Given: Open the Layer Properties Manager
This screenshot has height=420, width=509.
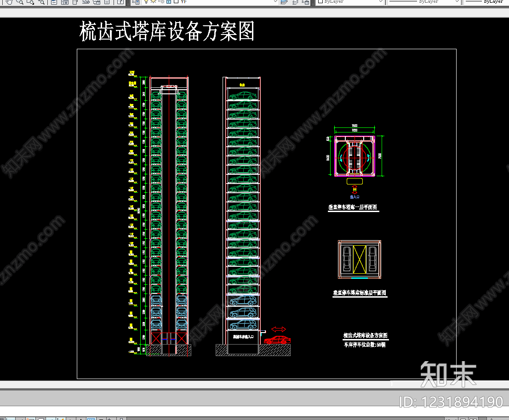Looking at the screenshot, I should click(x=136, y=2).
